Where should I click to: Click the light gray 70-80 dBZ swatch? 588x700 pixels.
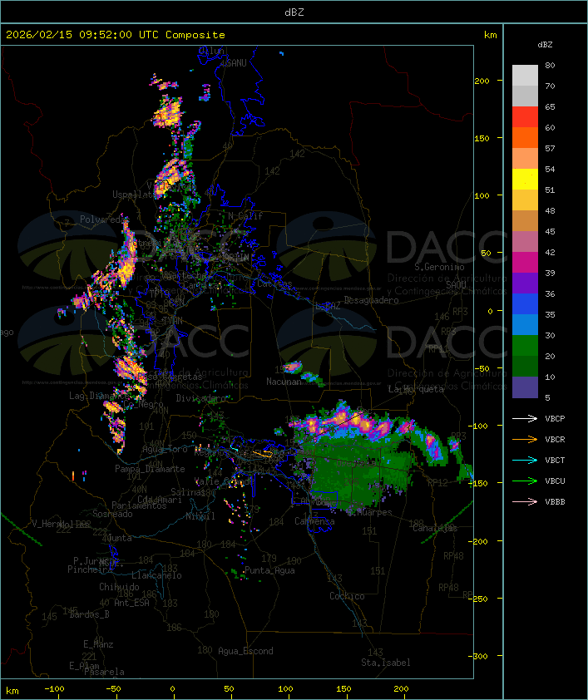click(x=525, y=76)
